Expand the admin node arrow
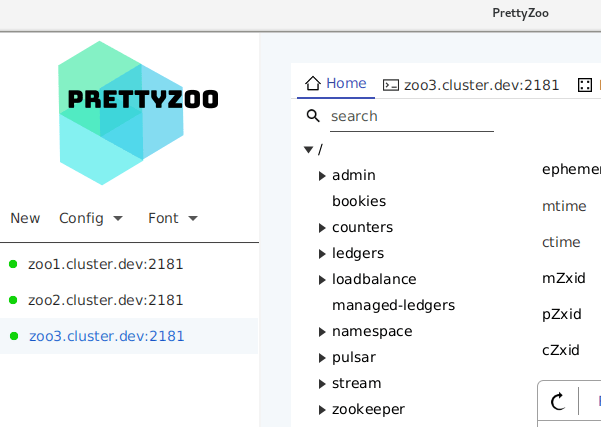 tap(322, 176)
